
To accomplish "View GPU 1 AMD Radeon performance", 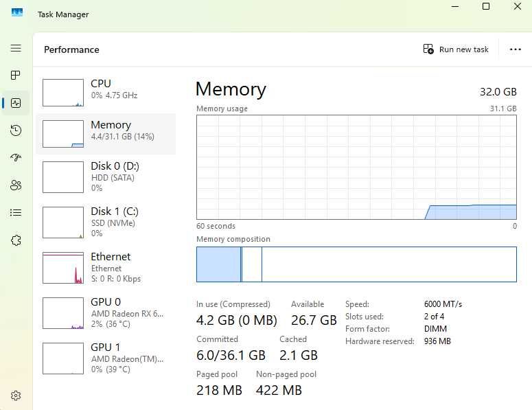I will (x=106, y=358).
